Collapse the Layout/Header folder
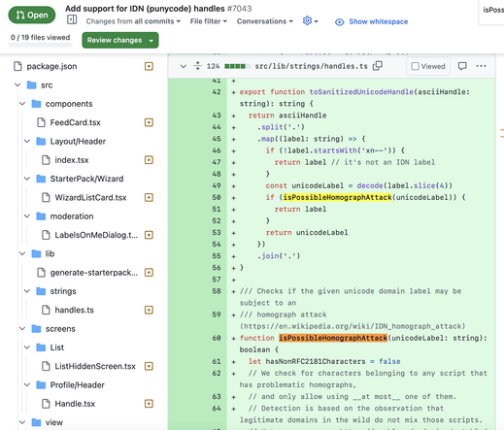 [x=27, y=142]
